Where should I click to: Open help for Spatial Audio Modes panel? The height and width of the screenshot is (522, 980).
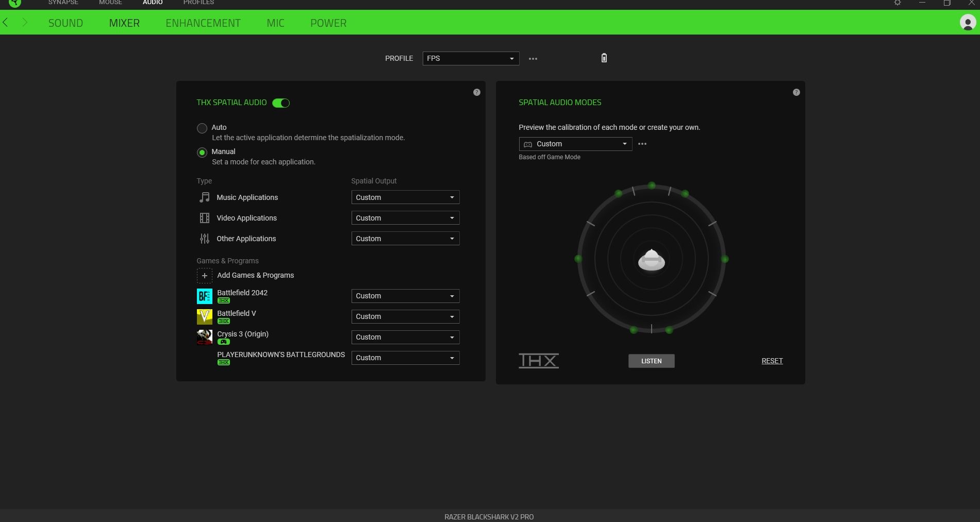click(796, 92)
